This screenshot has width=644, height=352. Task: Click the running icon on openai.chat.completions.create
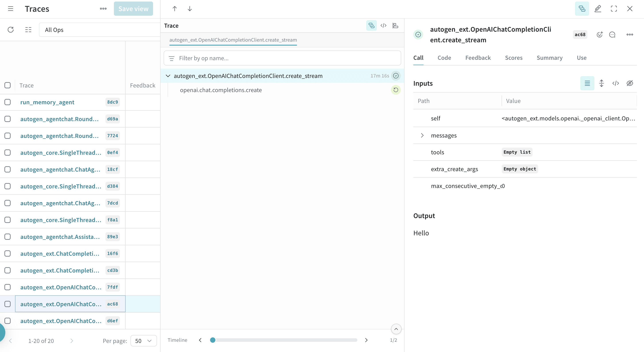396,90
